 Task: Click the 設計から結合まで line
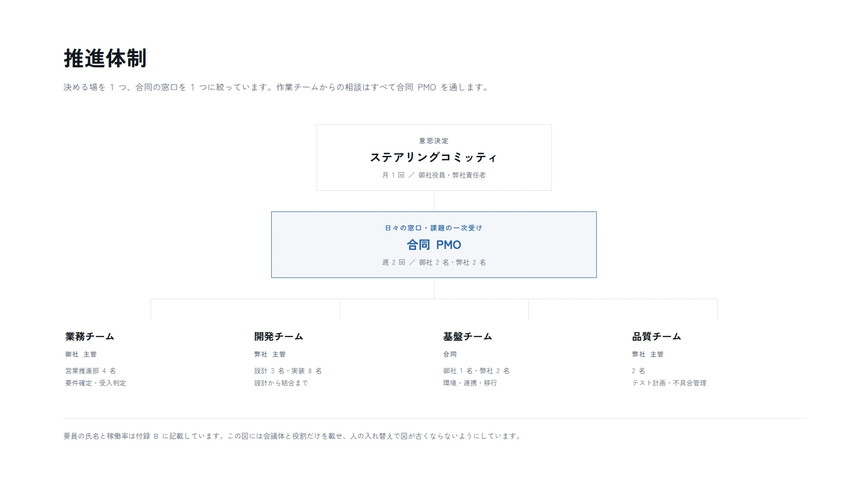point(281,383)
